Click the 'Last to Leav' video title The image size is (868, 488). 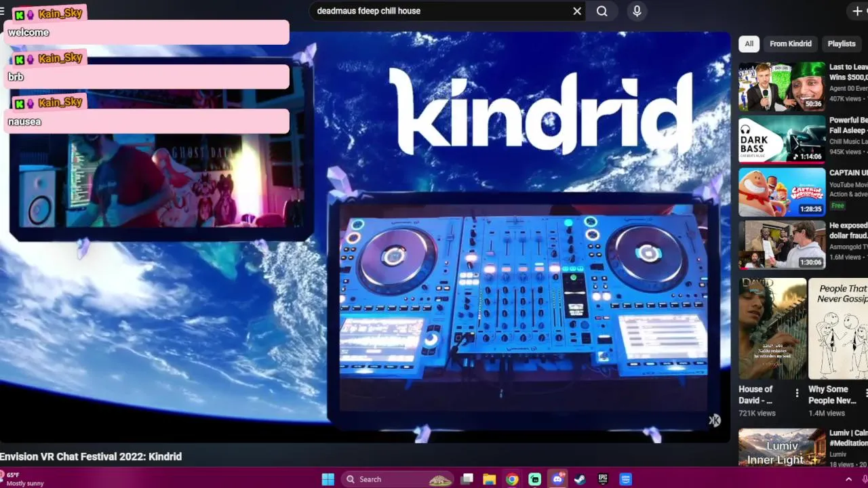pos(848,72)
